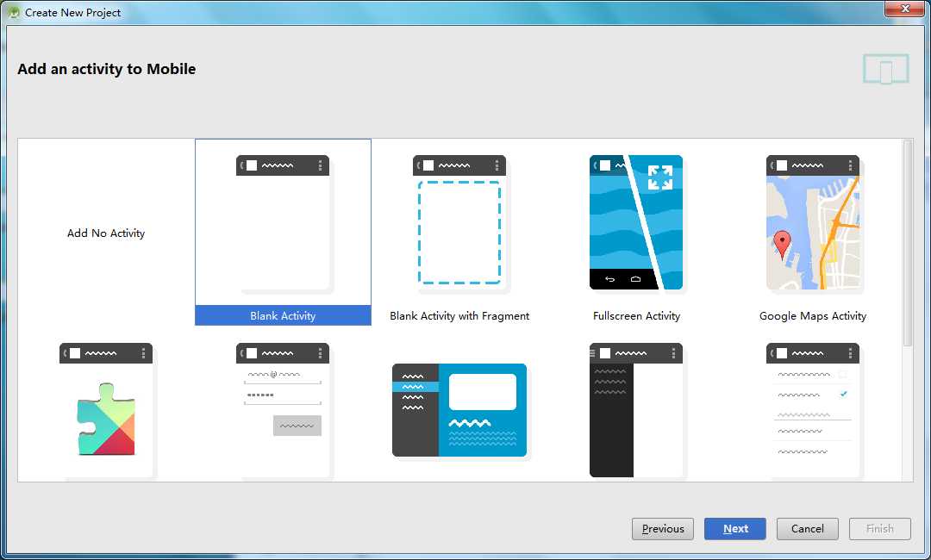931x560 pixels.
Task: Select the Login Activity template thumbnail
Action: pos(283,410)
